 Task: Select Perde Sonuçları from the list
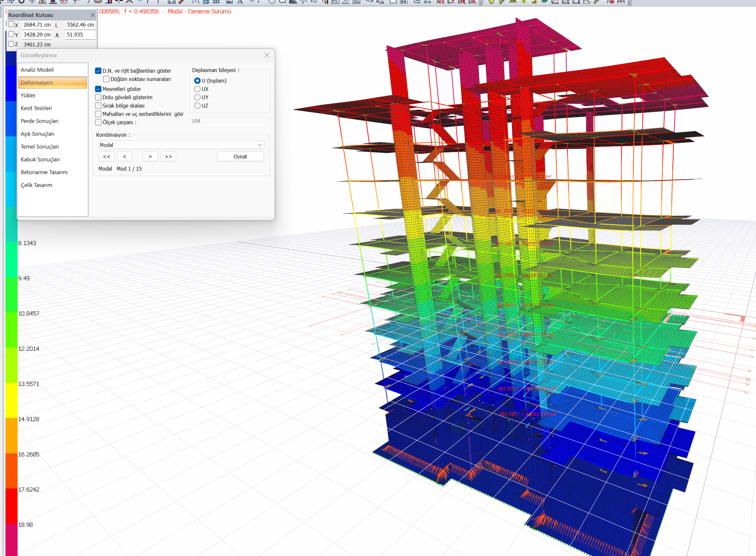click(x=40, y=121)
